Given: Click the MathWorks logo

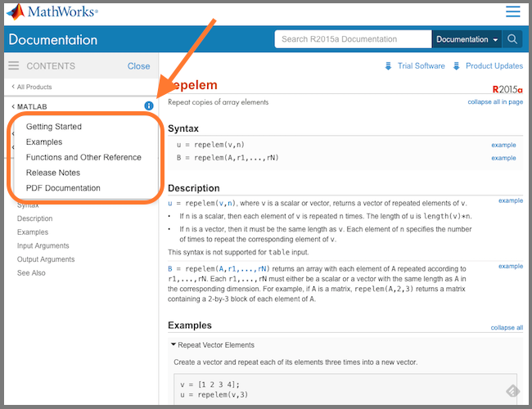Looking at the screenshot, I should 52,12.
